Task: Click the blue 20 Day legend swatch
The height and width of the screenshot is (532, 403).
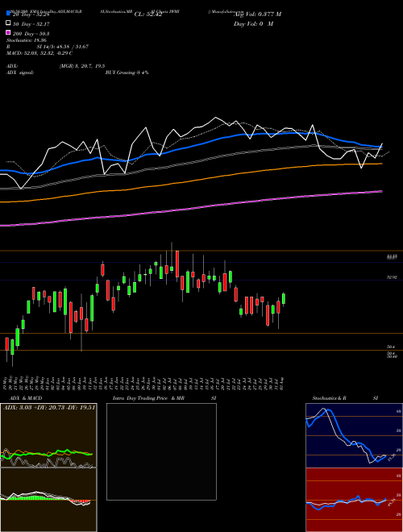Action: click(9, 14)
